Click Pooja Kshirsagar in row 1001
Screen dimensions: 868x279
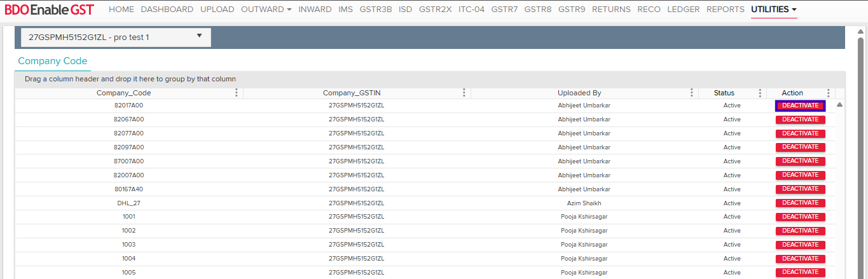click(584, 217)
